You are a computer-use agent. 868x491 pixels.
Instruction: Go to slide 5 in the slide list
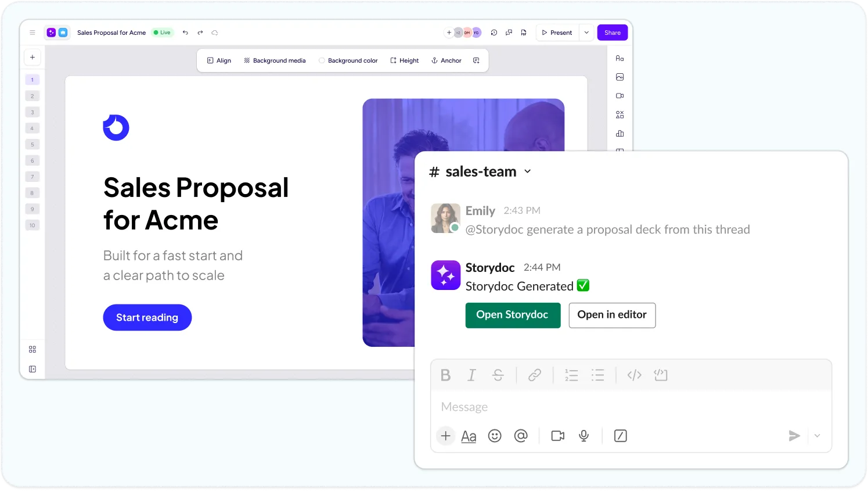click(33, 144)
